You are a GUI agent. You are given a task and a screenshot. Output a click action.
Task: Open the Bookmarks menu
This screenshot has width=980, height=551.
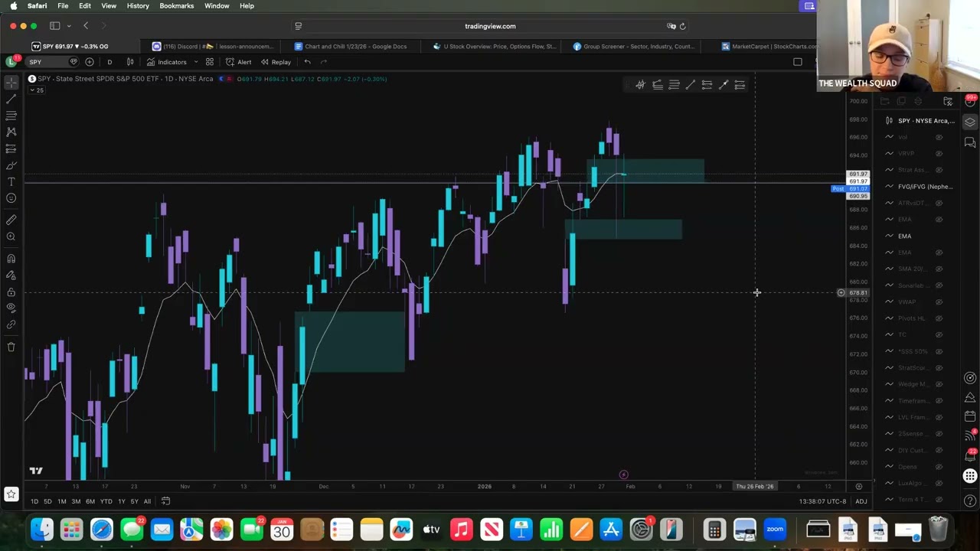coord(176,5)
